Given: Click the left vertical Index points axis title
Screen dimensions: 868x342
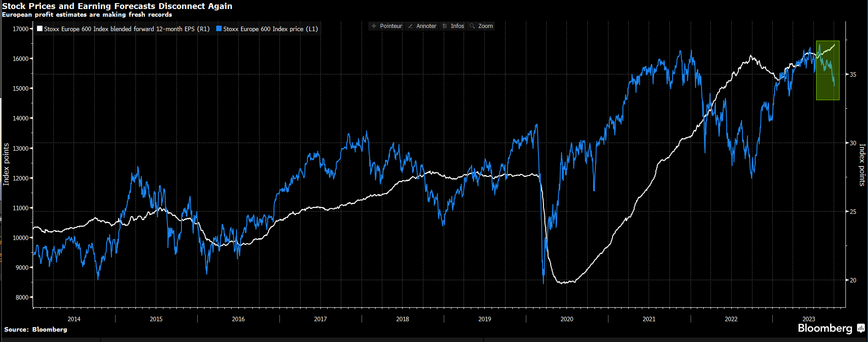Looking at the screenshot, I should point(6,164).
